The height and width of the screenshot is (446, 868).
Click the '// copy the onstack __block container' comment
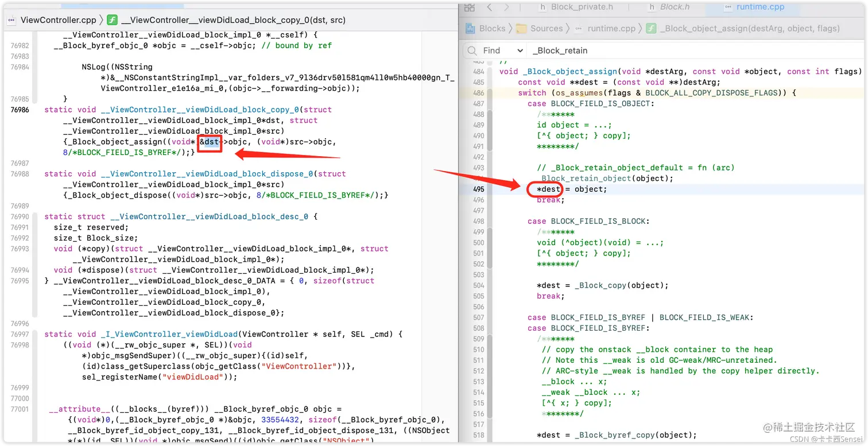[657, 350]
